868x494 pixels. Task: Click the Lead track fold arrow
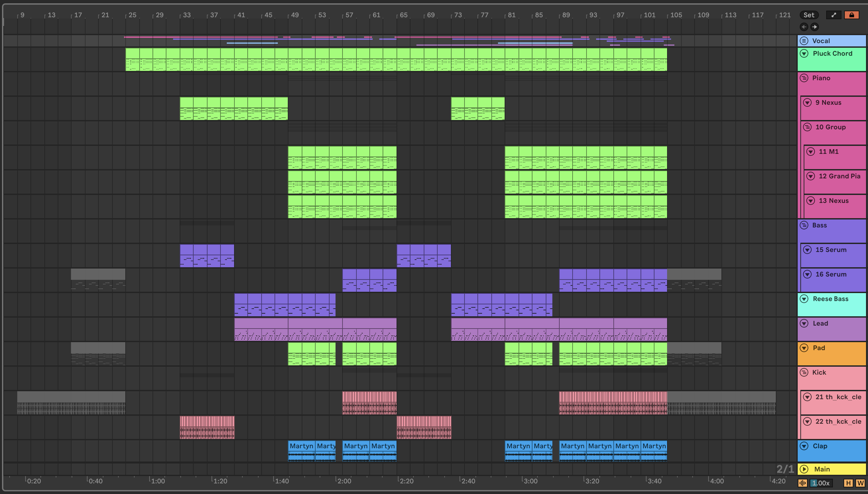coord(804,323)
